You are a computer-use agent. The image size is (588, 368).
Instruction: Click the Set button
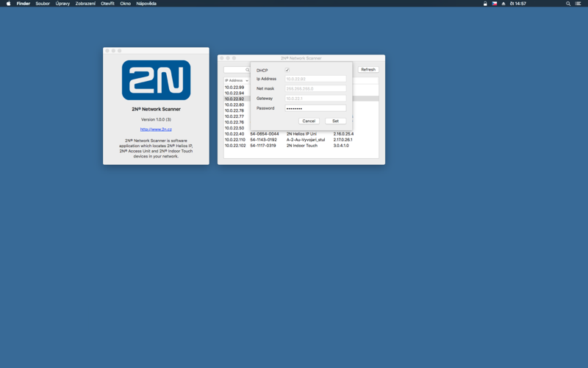(x=336, y=121)
